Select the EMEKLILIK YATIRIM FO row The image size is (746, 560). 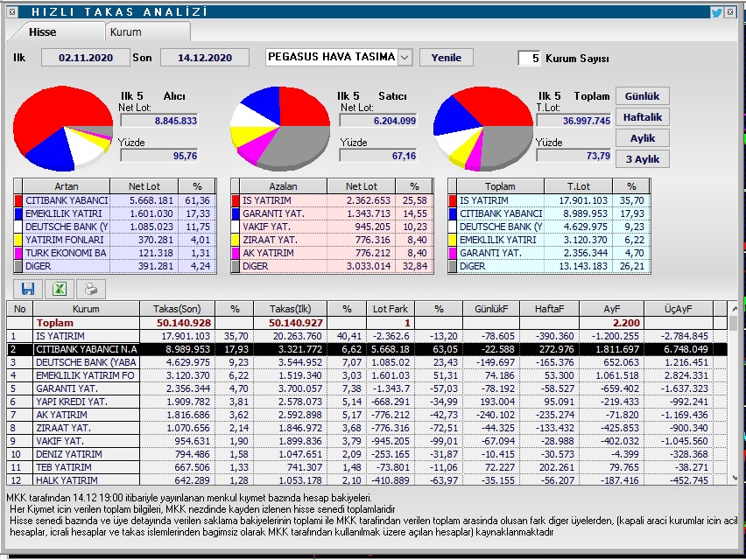367,375
